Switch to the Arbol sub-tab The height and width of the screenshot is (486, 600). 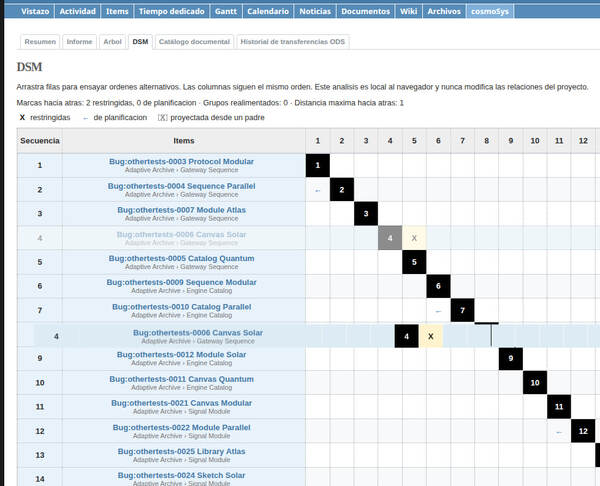(112, 42)
